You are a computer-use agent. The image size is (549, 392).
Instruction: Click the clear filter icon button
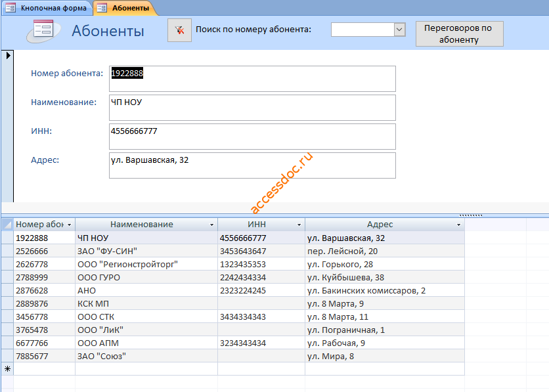pos(179,30)
